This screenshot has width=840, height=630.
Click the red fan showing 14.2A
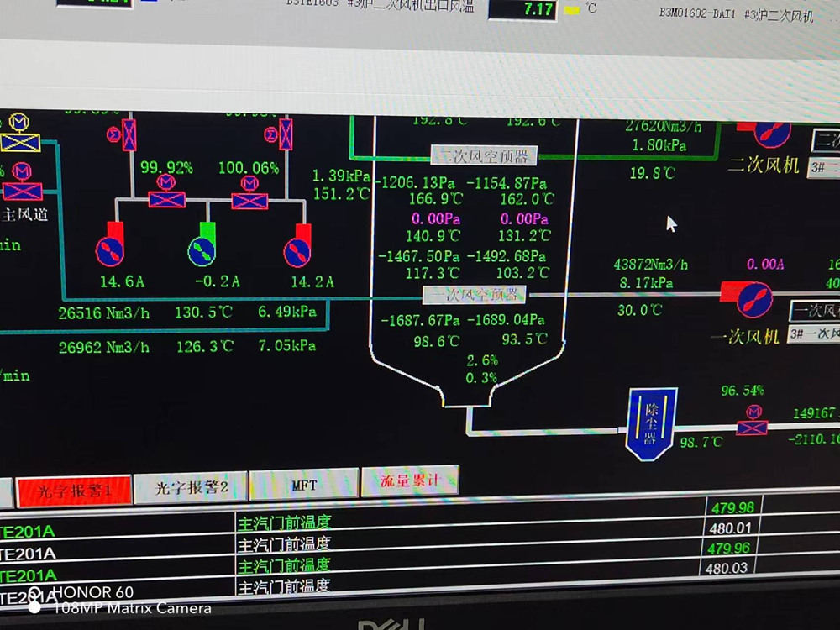tap(297, 249)
